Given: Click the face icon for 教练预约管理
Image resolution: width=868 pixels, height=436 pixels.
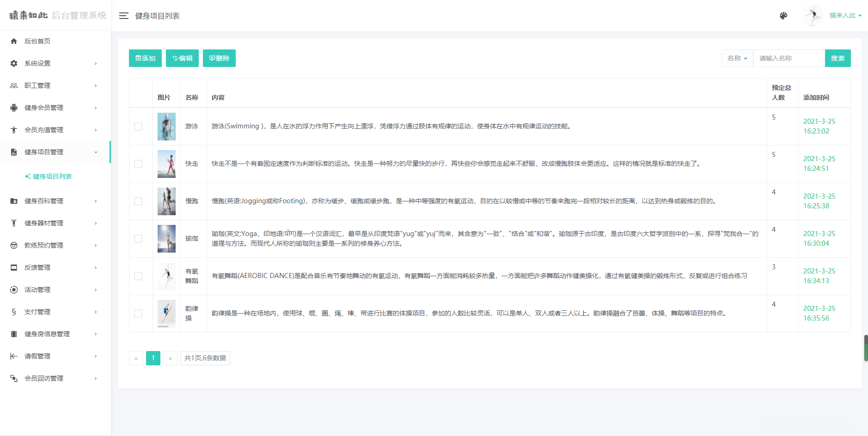Looking at the screenshot, I should tap(14, 245).
